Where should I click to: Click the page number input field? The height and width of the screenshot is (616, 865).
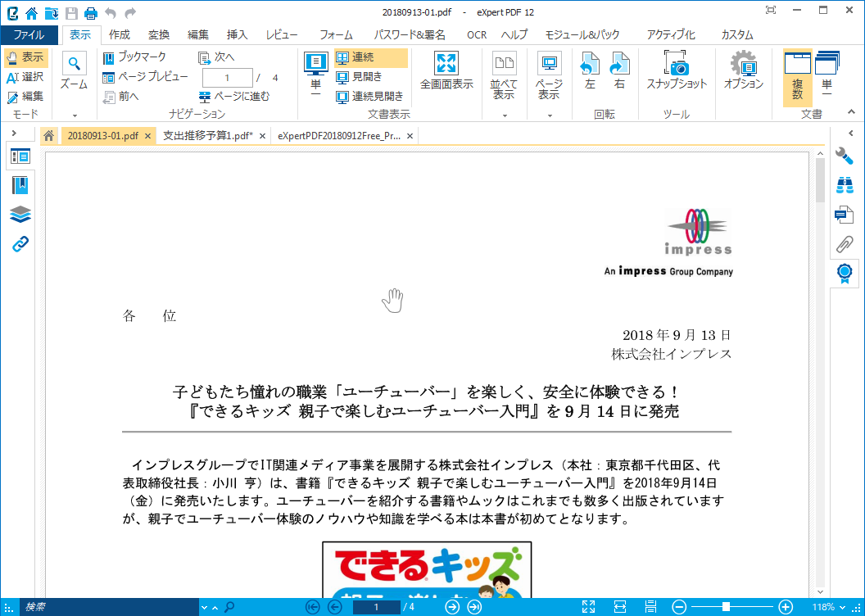227,77
